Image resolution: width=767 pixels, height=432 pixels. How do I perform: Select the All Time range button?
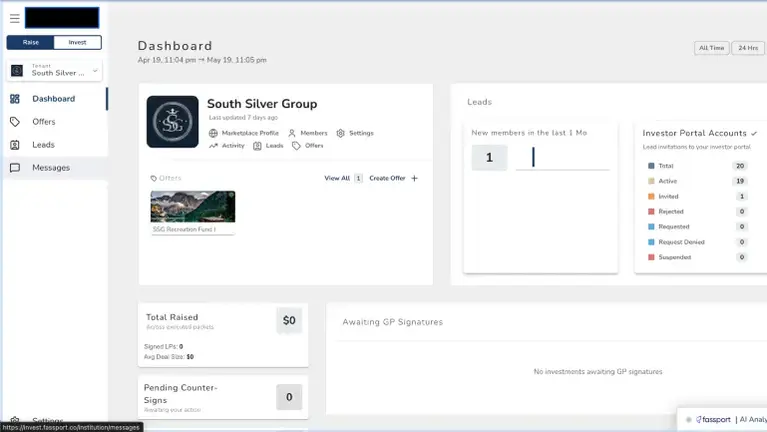coord(711,48)
